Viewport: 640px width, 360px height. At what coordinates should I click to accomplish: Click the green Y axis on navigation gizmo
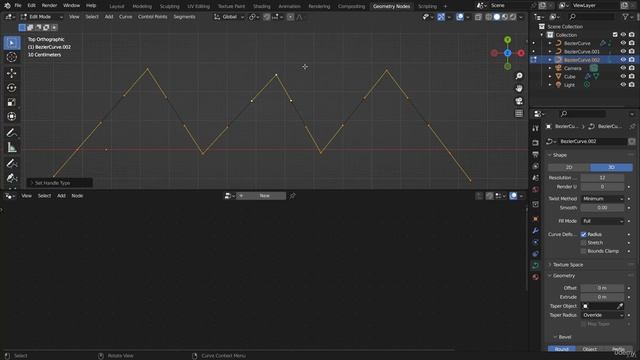coord(507,40)
